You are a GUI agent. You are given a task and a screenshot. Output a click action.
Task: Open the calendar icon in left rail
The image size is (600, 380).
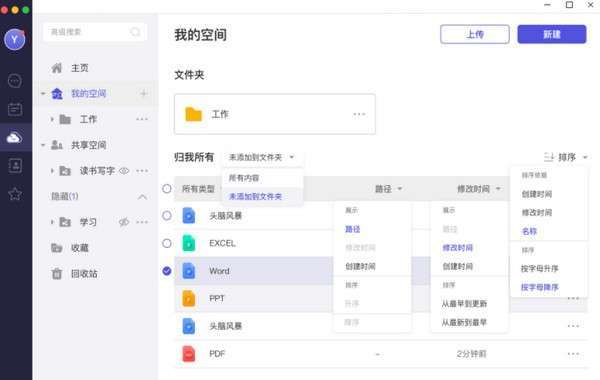[15, 109]
